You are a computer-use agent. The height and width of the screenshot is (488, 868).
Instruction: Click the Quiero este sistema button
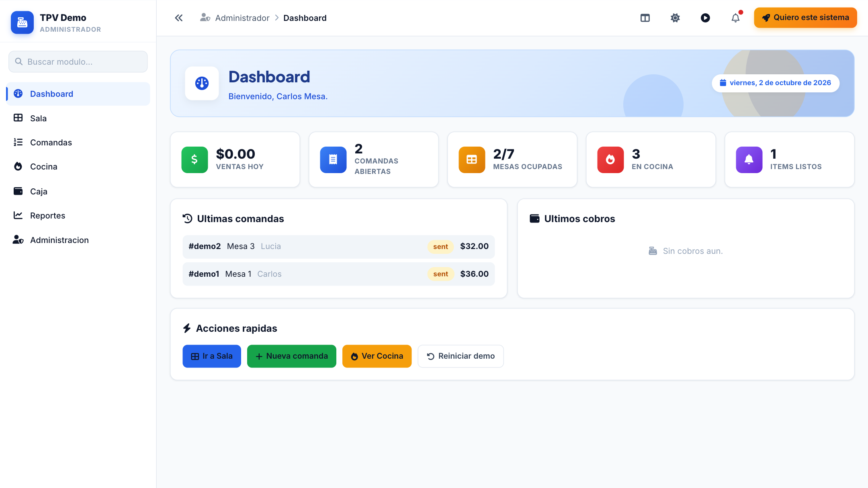click(x=805, y=18)
